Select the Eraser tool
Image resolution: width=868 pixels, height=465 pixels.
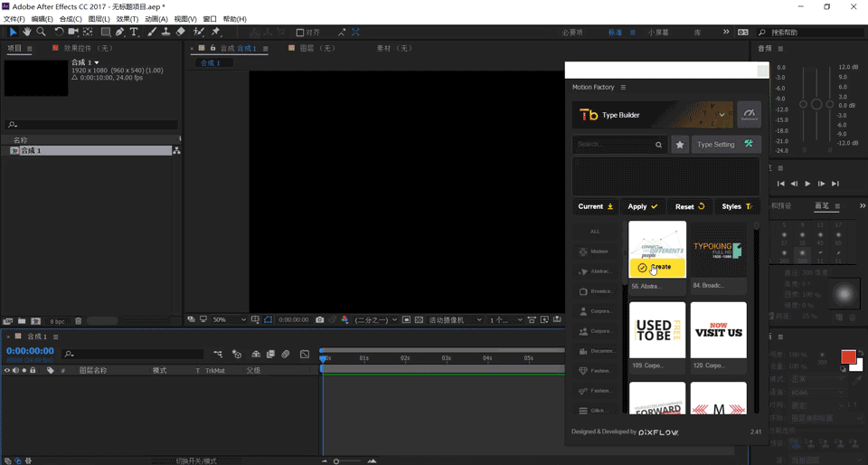[180, 32]
